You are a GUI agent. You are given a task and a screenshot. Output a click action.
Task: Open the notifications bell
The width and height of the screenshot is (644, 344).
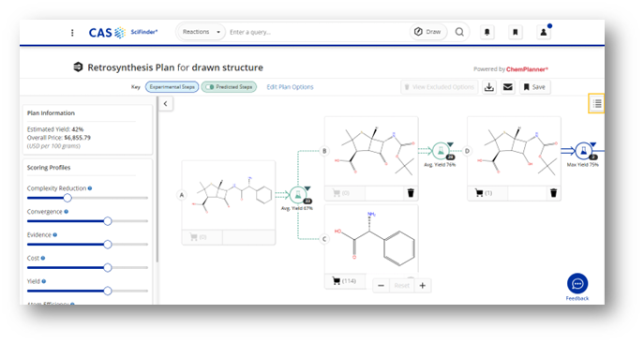coord(487,32)
